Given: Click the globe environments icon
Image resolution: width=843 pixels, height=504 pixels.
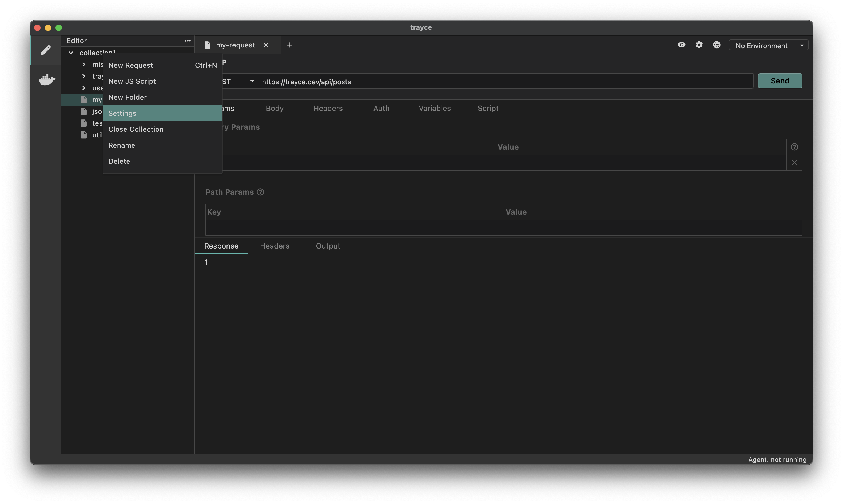Looking at the screenshot, I should click(x=717, y=45).
